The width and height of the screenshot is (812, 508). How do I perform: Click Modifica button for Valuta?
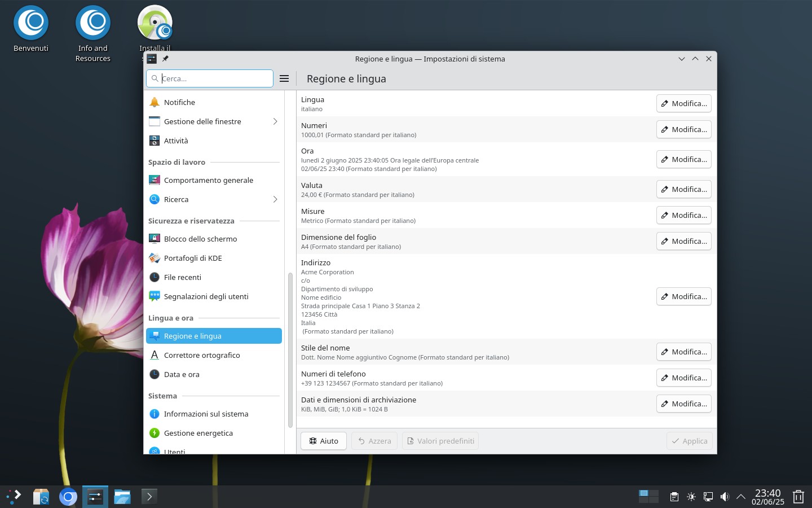click(x=683, y=189)
